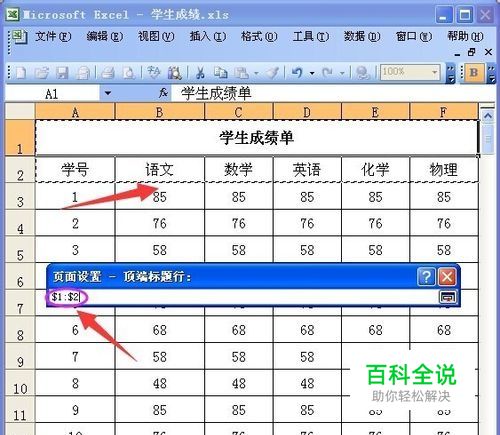
Task: Expand standard toolbar options chevron
Action: [451, 73]
